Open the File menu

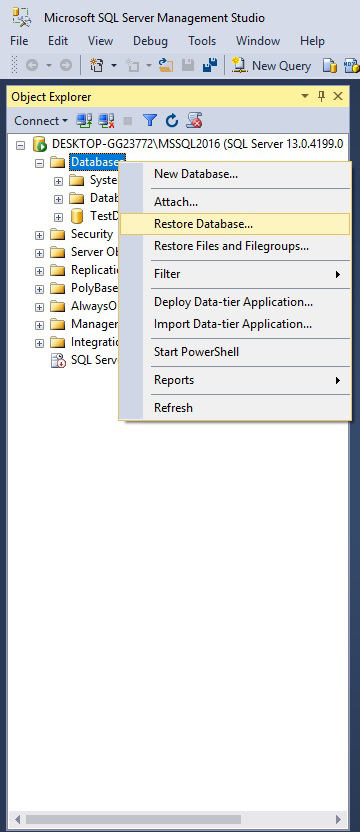pyautogui.click(x=19, y=41)
